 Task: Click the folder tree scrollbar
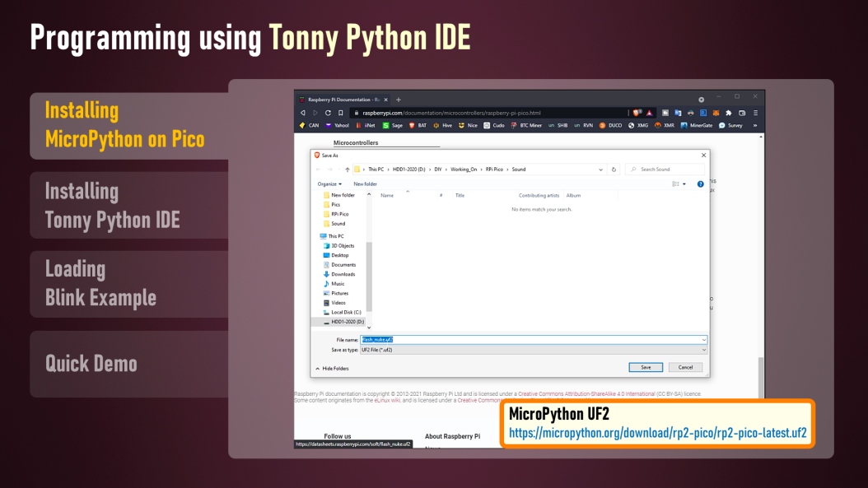tap(369, 277)
